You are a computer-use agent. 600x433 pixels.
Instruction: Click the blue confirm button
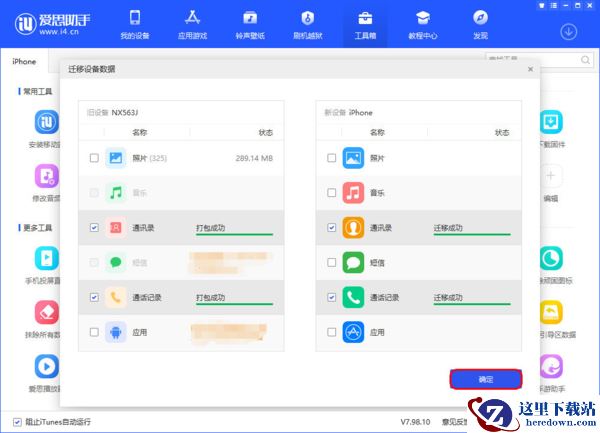tap(486, 379)
